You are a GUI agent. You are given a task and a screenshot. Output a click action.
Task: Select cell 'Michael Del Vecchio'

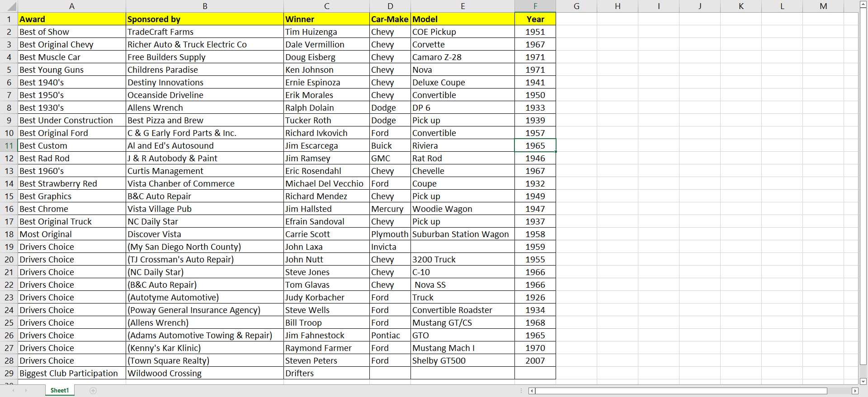326,183
